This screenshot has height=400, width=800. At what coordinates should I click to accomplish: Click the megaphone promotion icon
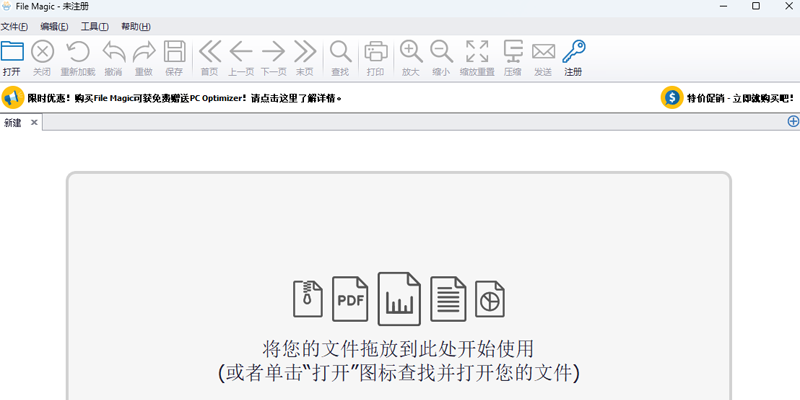(13, 97)
